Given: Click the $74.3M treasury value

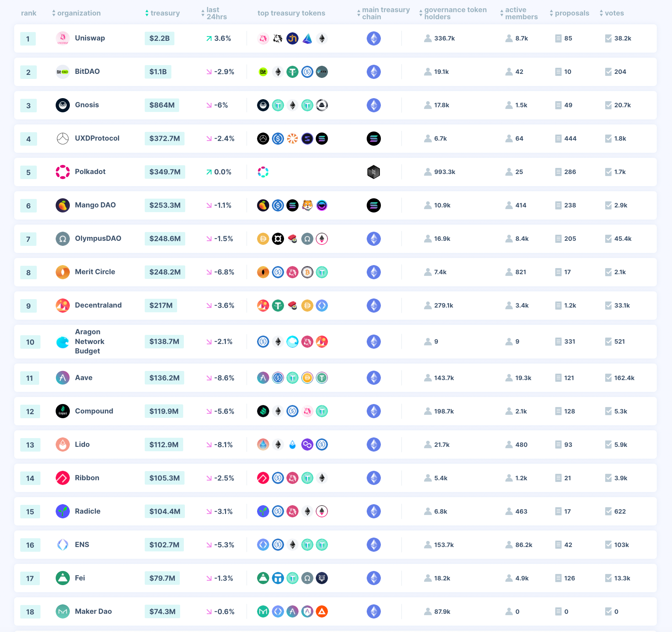Looking at the screenshot, I should point(162,612).
